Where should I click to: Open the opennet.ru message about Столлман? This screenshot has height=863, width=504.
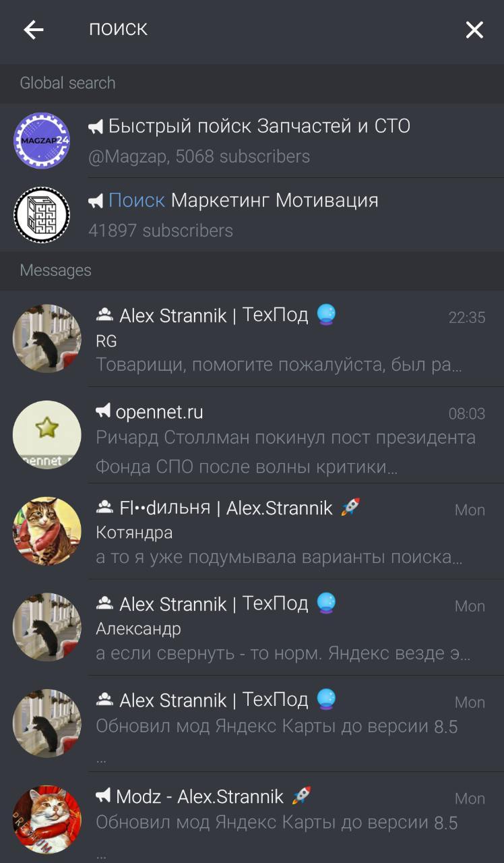coord(252,435)
